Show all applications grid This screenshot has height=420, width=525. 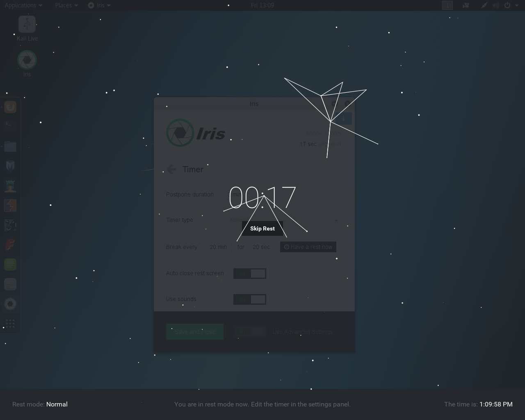pos(10,323)
